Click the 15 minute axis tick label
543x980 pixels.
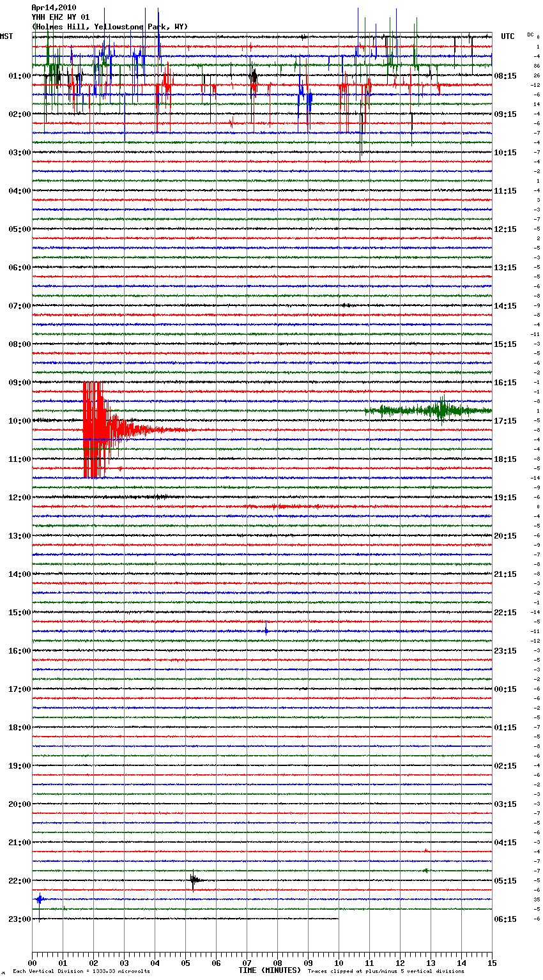[x=492, y=963]
